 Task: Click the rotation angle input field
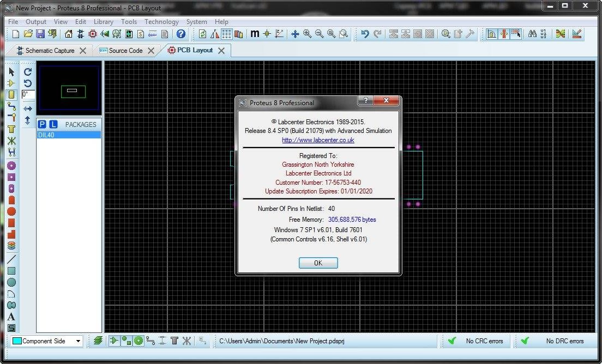coord(28,94)
